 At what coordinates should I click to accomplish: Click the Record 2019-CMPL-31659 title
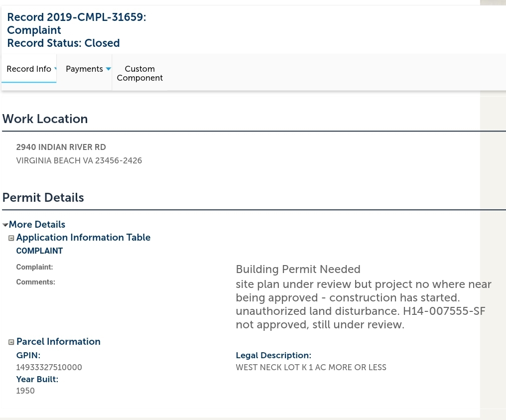click(x=76, y=17)
